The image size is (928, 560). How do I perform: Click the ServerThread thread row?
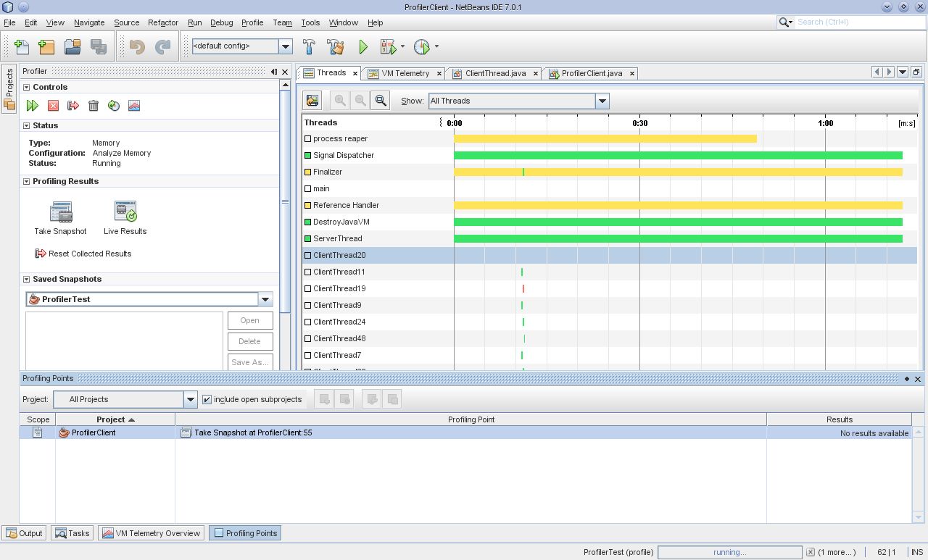point(610,238)
